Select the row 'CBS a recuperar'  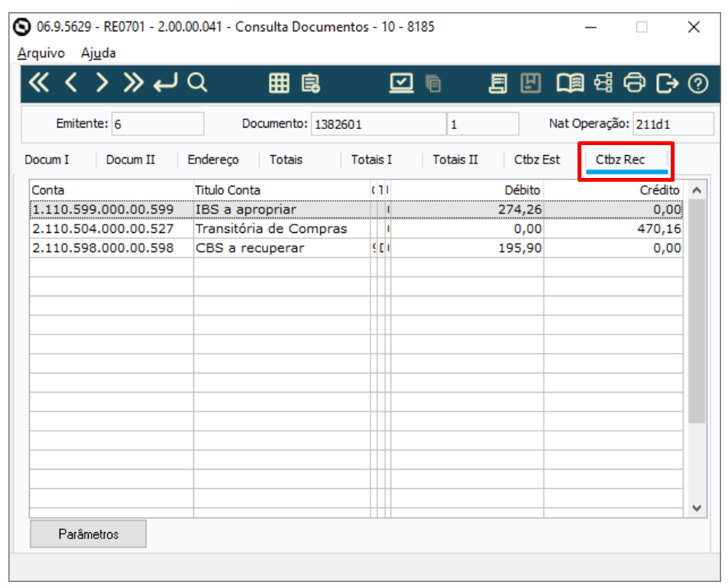click(356, 248)
